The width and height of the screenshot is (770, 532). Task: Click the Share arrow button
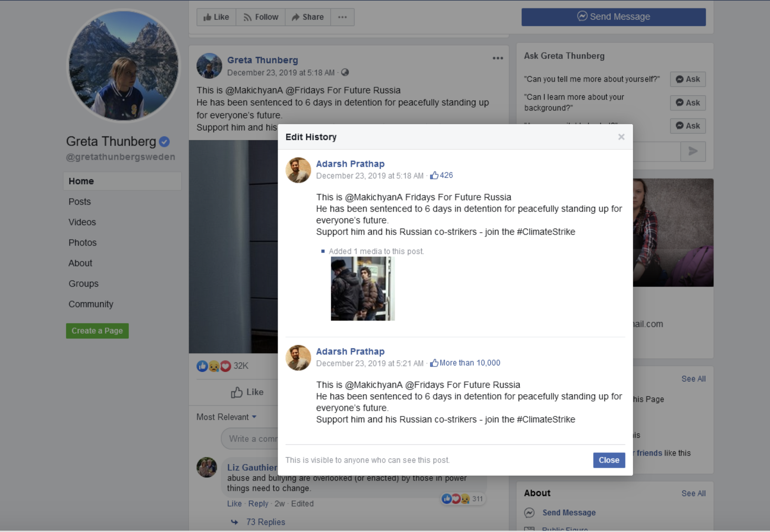click(308, 17)
